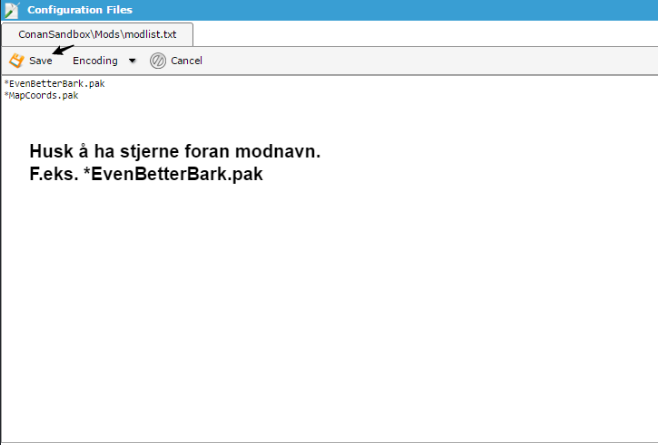658x445 pixels.
Task: Click the Save button label
Action: tap(41, 60)
